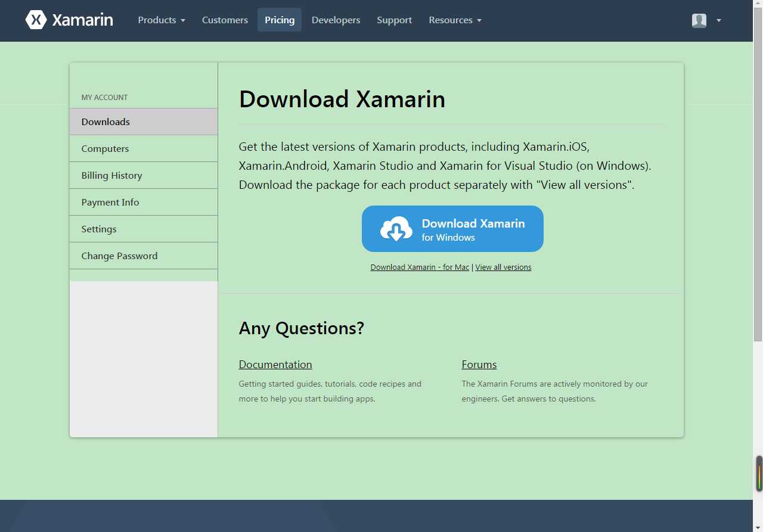Open View all versions link
Screen dimensions: 763x532
pos(503,267)
